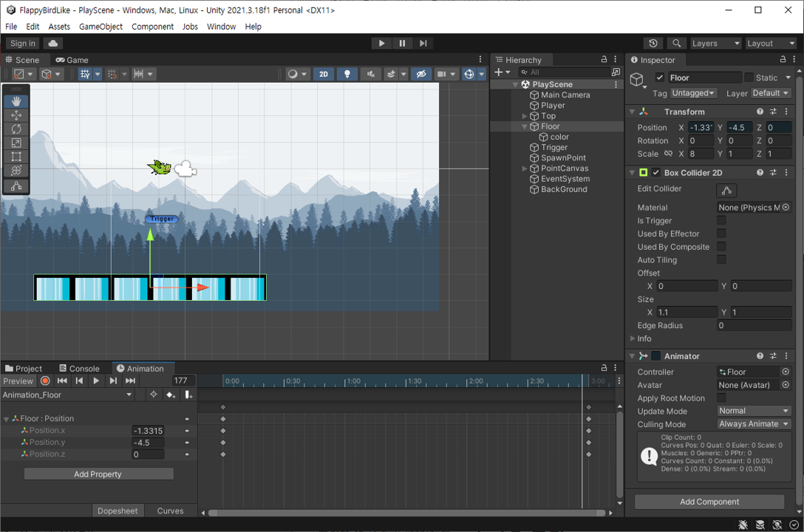The width and height of the screenshot is (804, 532).
Task: Click the Add Component button
Action: [709, 502]
